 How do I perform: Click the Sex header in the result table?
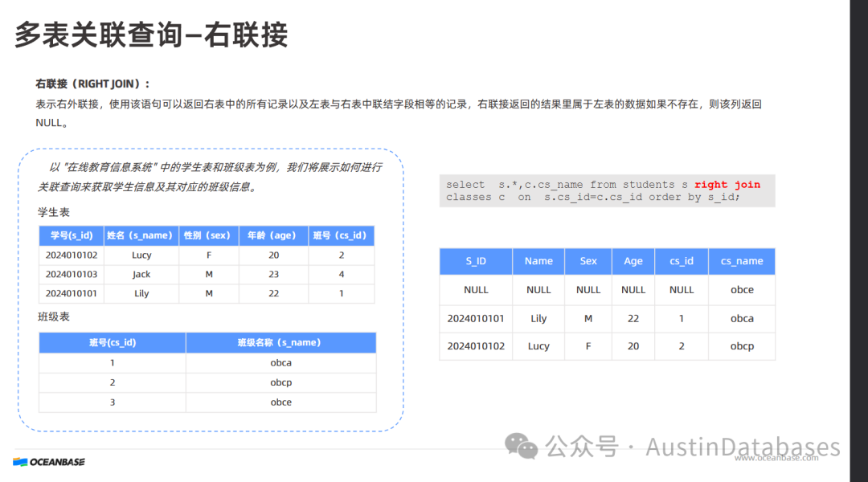click(588, 261)
